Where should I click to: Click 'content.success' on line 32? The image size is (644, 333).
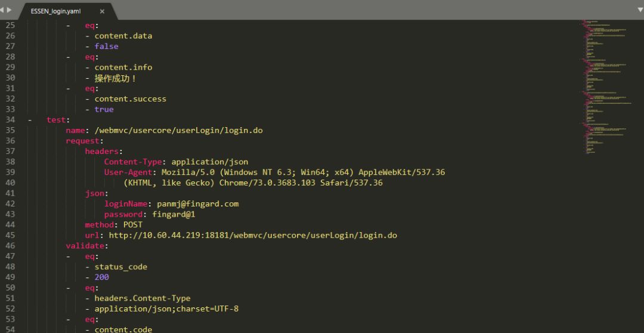click(x=130, y=99)
